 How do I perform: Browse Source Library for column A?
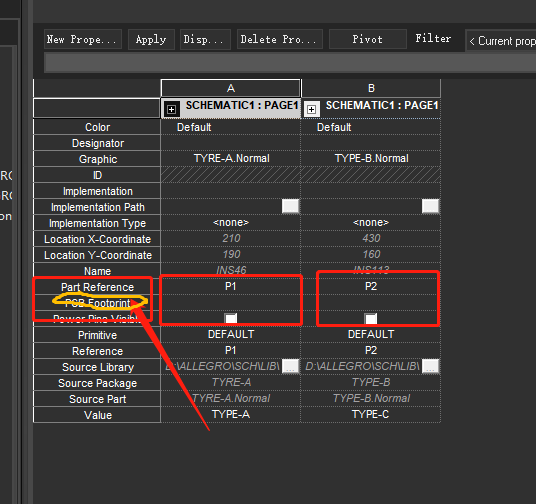291,366
